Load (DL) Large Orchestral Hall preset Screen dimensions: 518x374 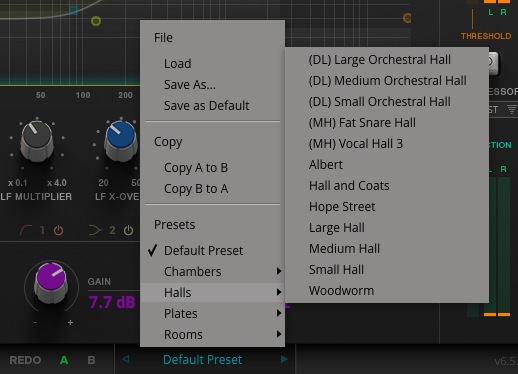click(387, 60)
